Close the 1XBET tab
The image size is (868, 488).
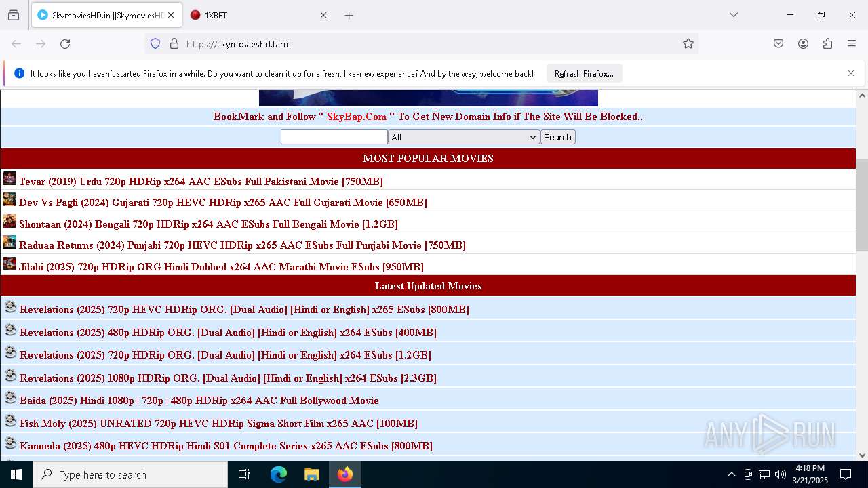(x=323, y=15)
